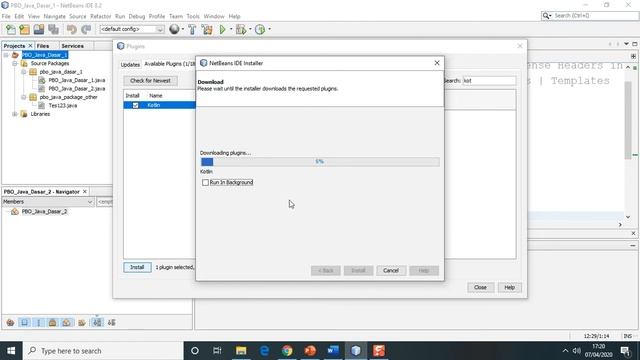This screenshot has width=640, height=360.
Task: Open the Refactor menu
Action: click(x=100, y=16)
